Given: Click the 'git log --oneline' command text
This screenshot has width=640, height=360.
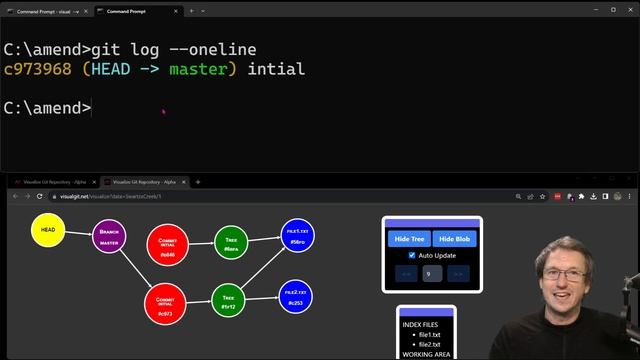Looking at the screenshot, I should pos(173,50).
